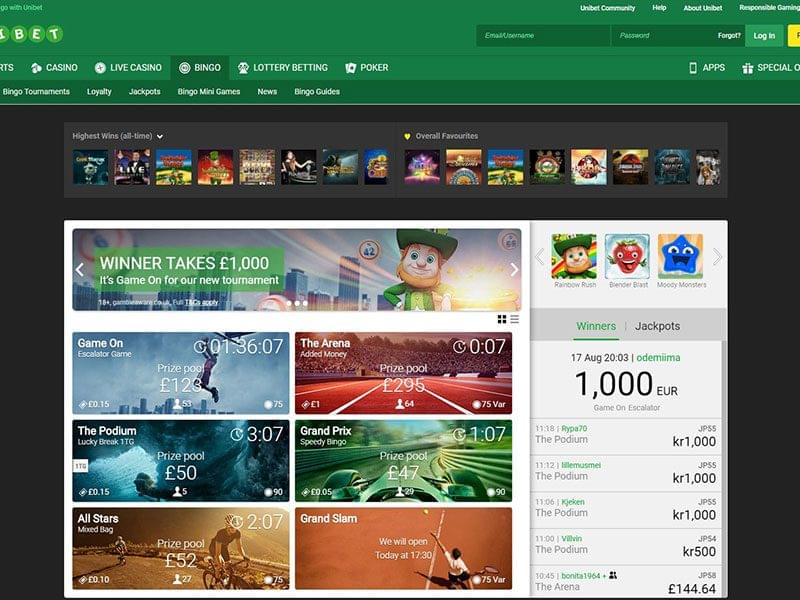
Task: Open the first Highest Wins game thumbnail
Action: [x=90, y=167]
